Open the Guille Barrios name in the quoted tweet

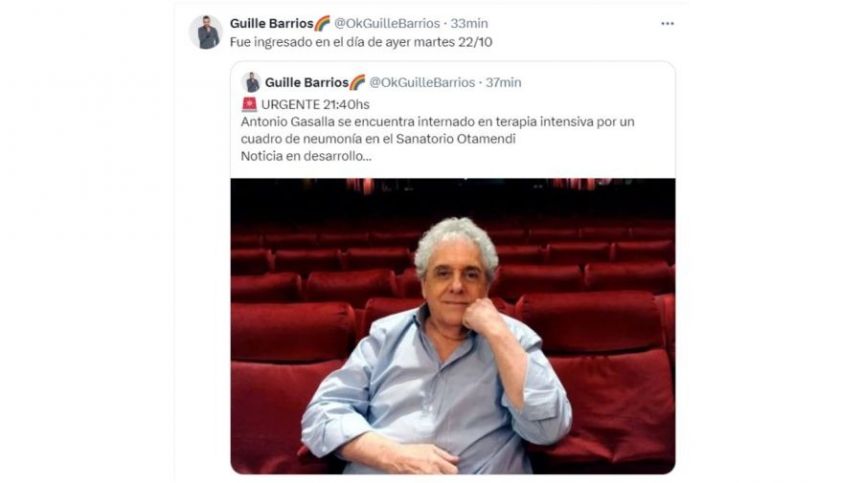(307, 82)
